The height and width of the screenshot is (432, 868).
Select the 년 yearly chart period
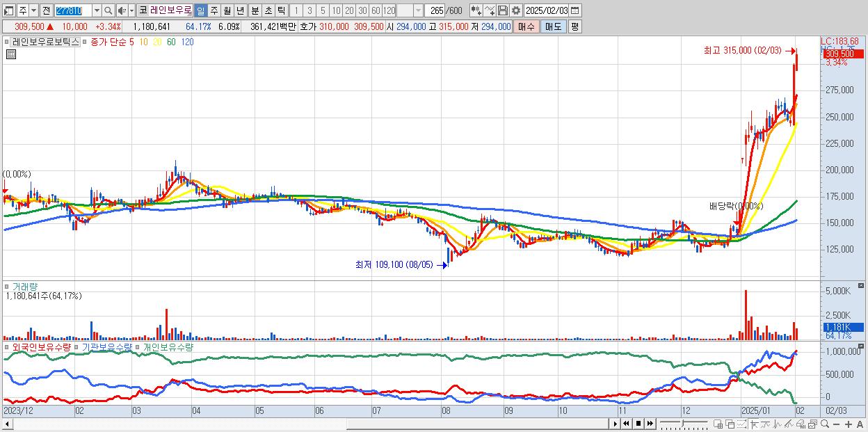(240, 10)
